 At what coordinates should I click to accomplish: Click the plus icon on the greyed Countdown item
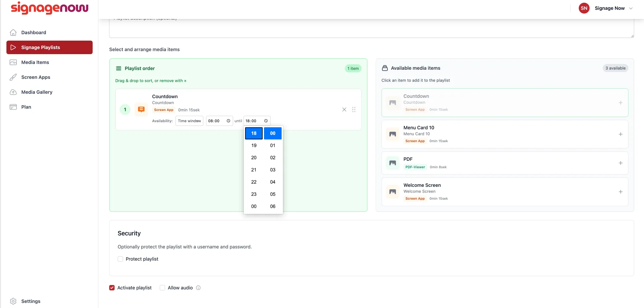coord(621,103)
